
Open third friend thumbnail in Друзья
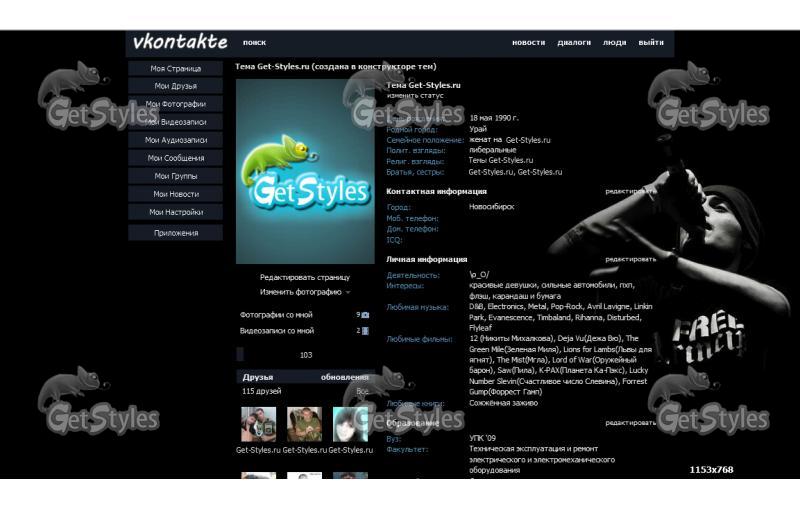(350, 424)
